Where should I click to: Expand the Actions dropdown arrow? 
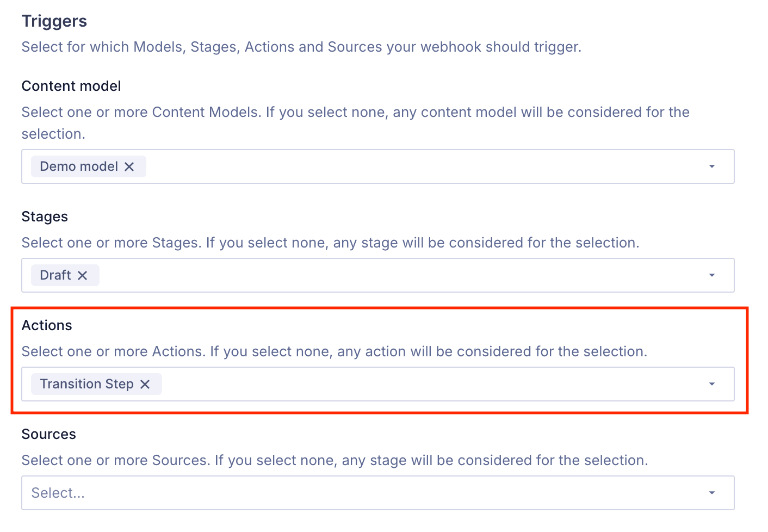tap(711, 384)
